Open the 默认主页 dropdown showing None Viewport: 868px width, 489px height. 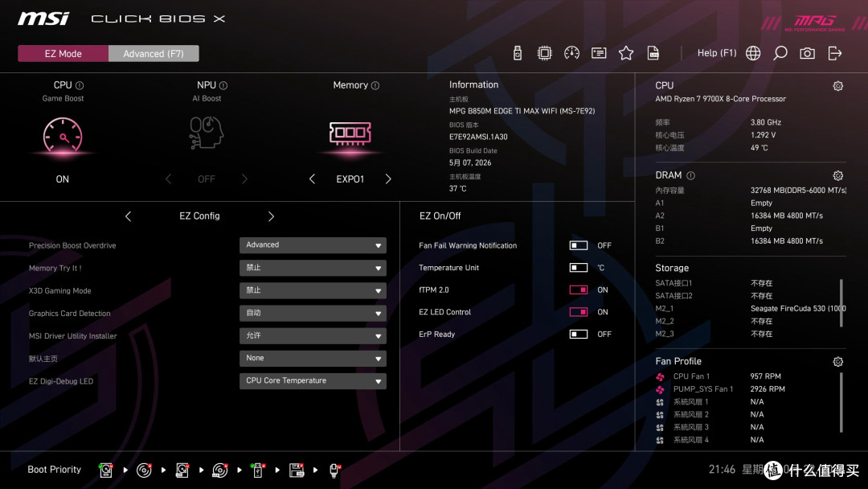tap(313, 358)
